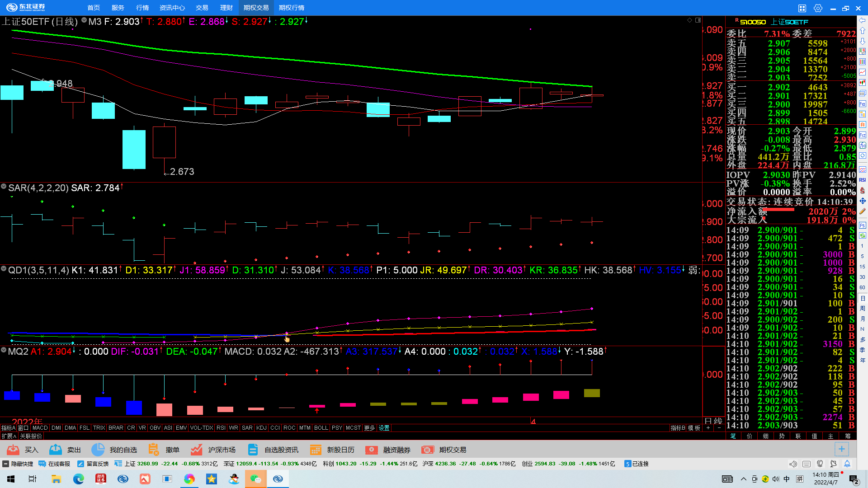Open the 期权行情 menu tab
This screenshot has width=868, height=488.
[x=292, y=8]
